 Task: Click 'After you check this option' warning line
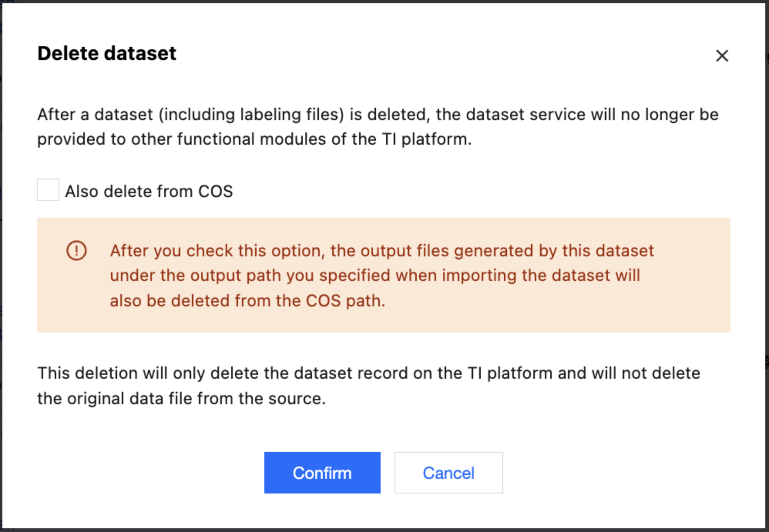381,251
